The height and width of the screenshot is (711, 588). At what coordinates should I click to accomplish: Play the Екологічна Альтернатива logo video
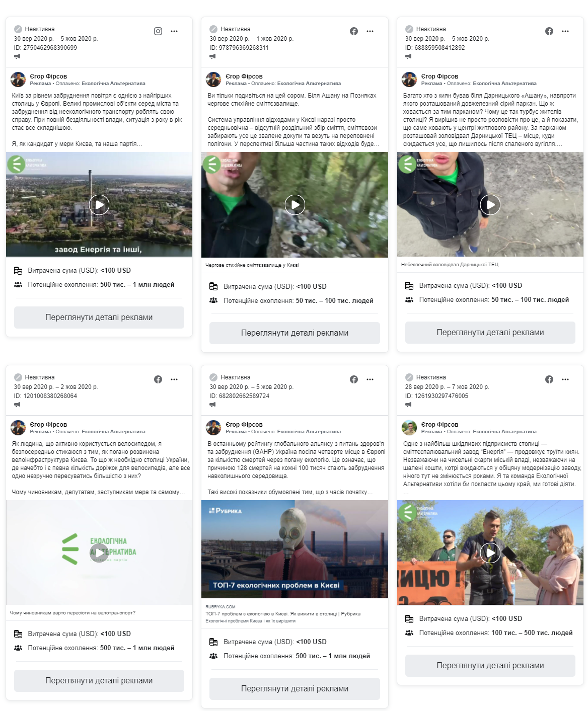pos(99,553)
